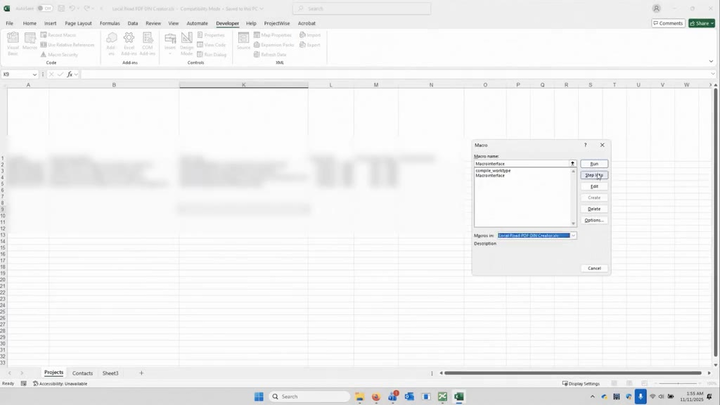This screenshot has width=720, height=405.
Task: Open File Explorer from taskbar
Action: point(360,397)
